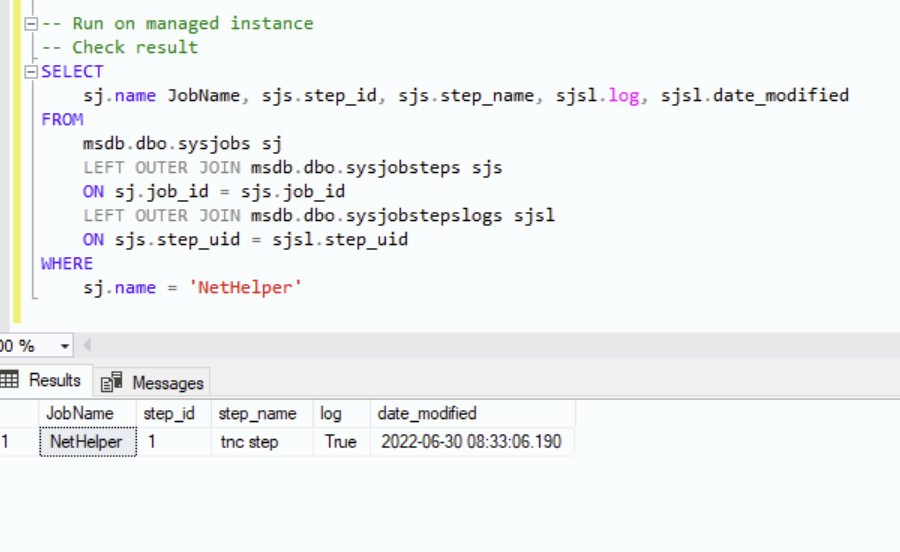
Task: Open the zoom percentage dropdown
Action: pos(64,346)
